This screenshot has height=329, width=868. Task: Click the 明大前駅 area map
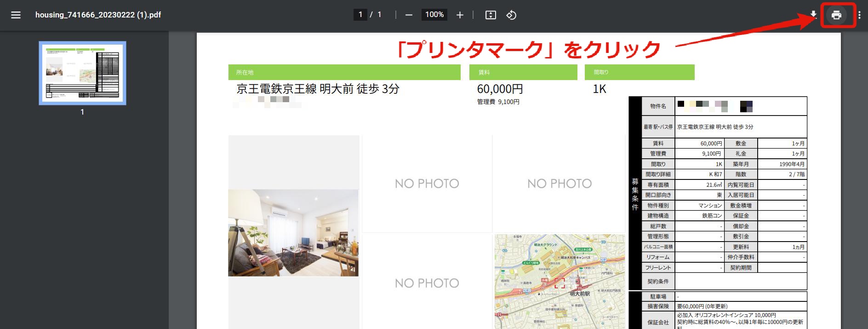560,282
